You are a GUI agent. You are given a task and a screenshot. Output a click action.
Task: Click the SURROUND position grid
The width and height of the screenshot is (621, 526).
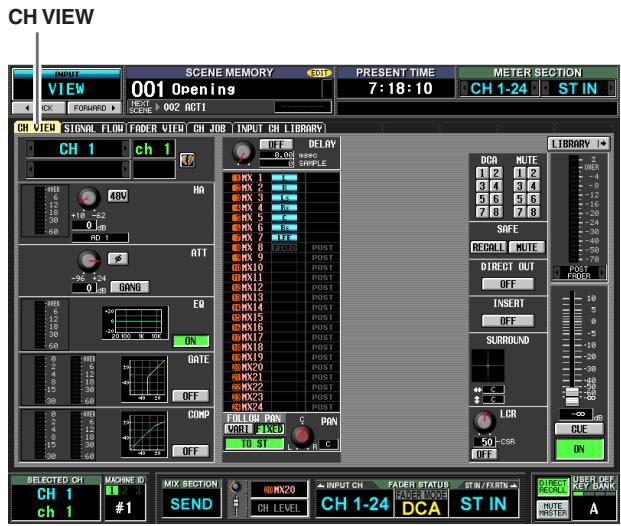point(488,366)
